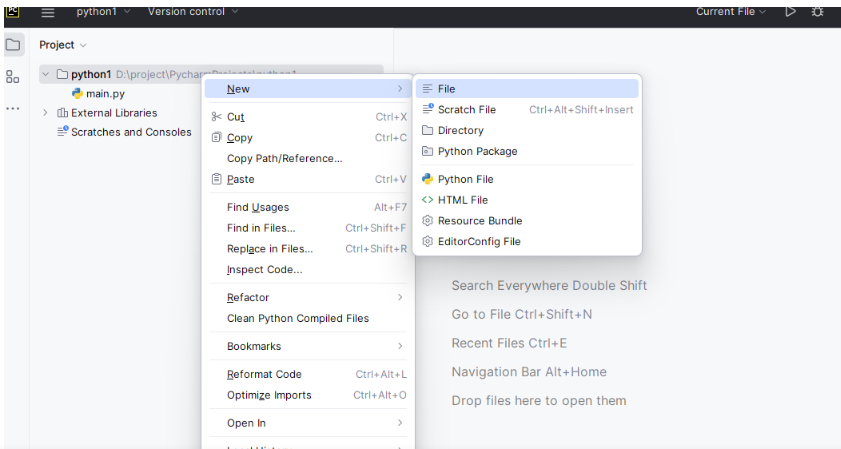The height and width of the screenshot is (449, 841).
Task: Click the Python logo beside Python File
Action: pos(427,179)
